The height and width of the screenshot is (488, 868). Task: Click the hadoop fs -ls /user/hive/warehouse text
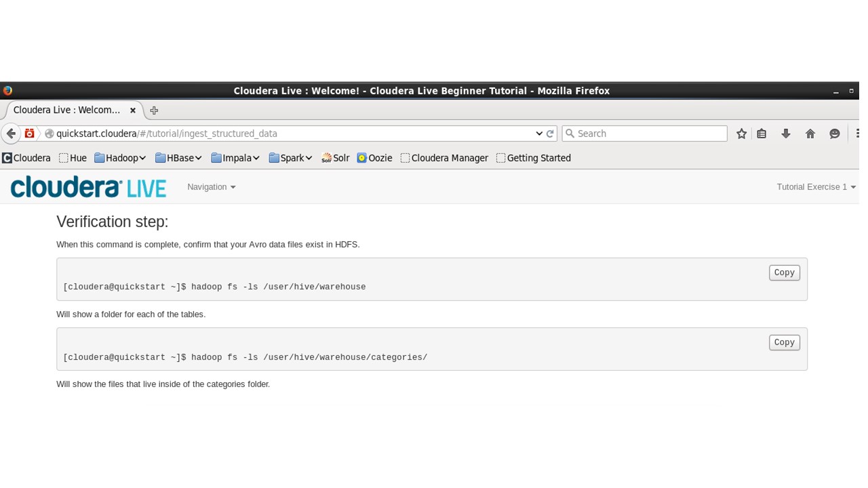(x=279, y=287)
